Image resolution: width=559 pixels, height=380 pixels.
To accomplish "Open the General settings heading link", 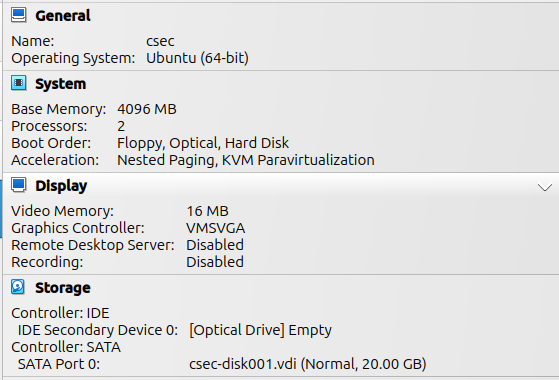I will (63, 16).
